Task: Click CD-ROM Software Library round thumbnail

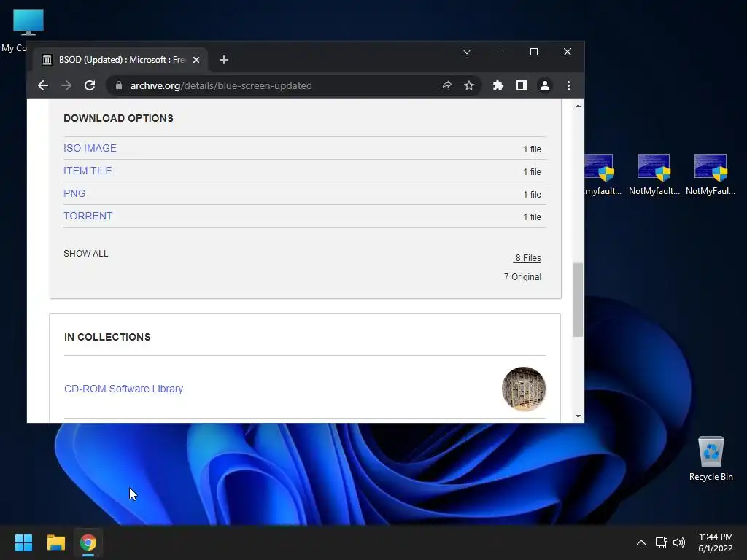Action: [x=524, y=389]
